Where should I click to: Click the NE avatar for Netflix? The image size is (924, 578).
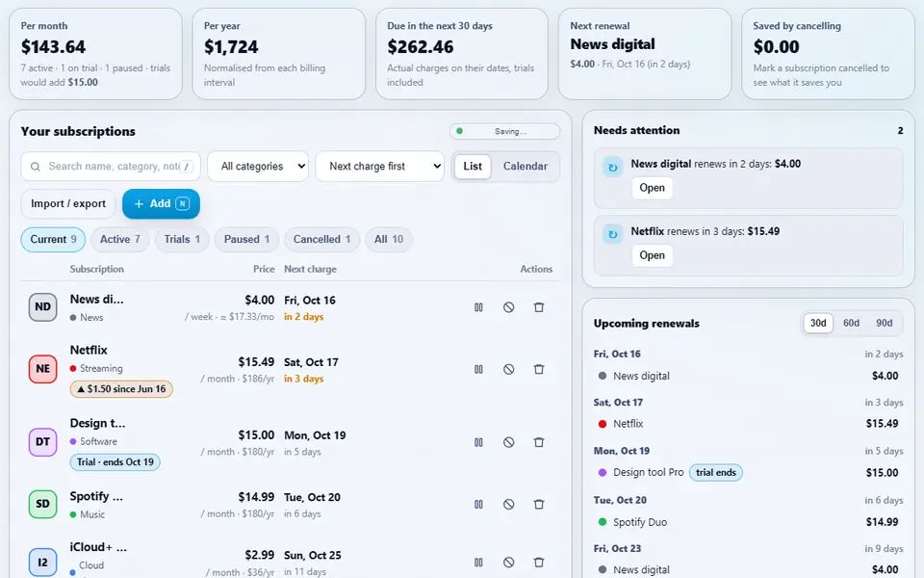43,369
